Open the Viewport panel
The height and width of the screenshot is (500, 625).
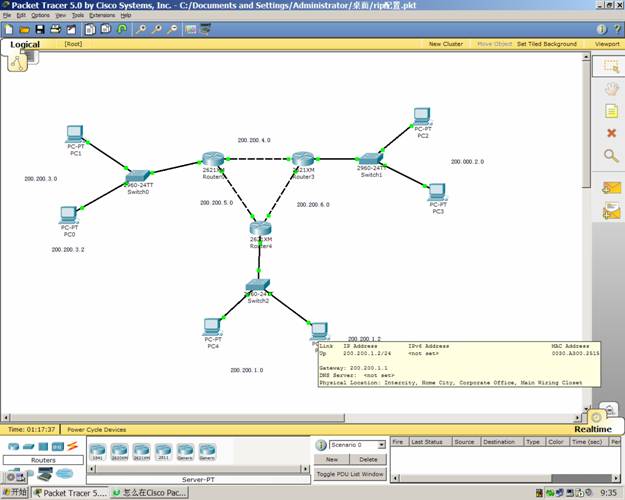[606, 44]
